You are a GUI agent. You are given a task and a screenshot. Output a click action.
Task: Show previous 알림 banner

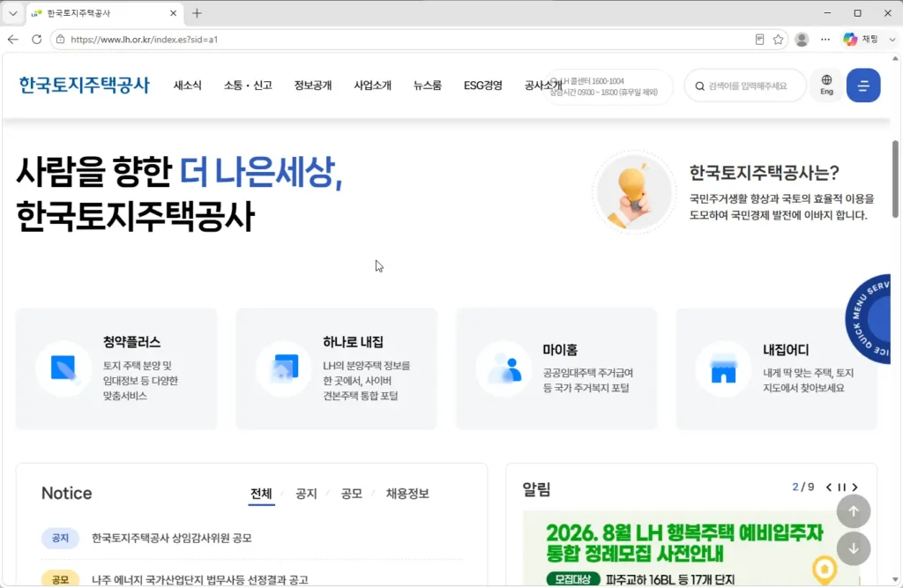point(829,488)
